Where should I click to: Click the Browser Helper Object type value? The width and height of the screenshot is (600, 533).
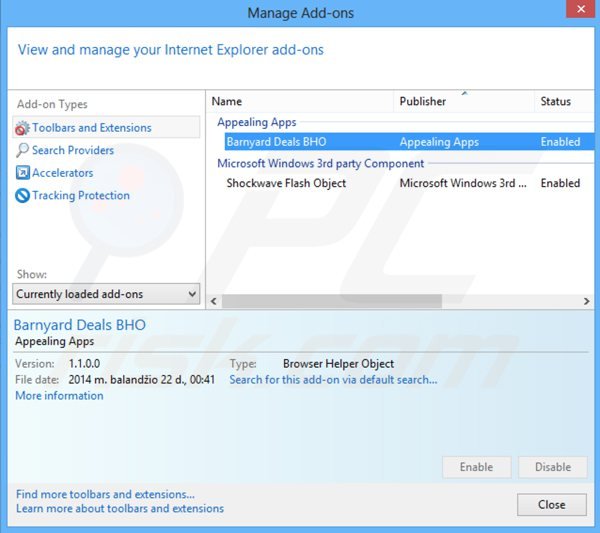[338, 363]
